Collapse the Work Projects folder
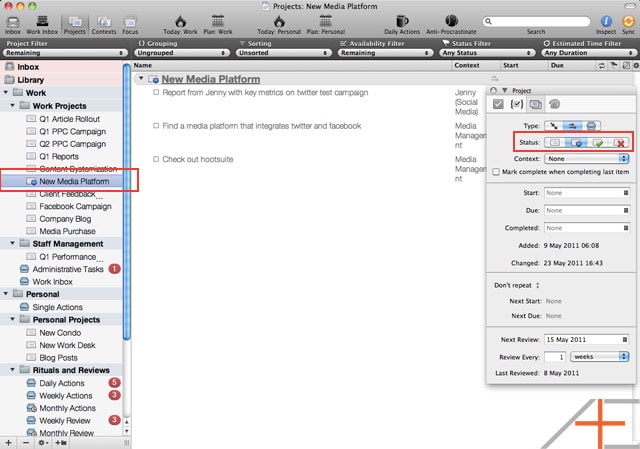 [13, 105]
